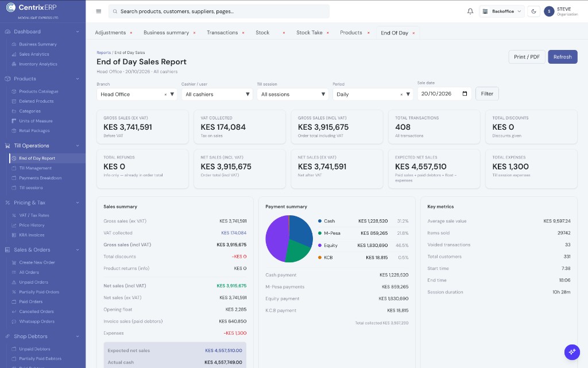This screenshot has height=368, width=588.
Task: Close the Stock Take tab
Action: tap(328, 33)
